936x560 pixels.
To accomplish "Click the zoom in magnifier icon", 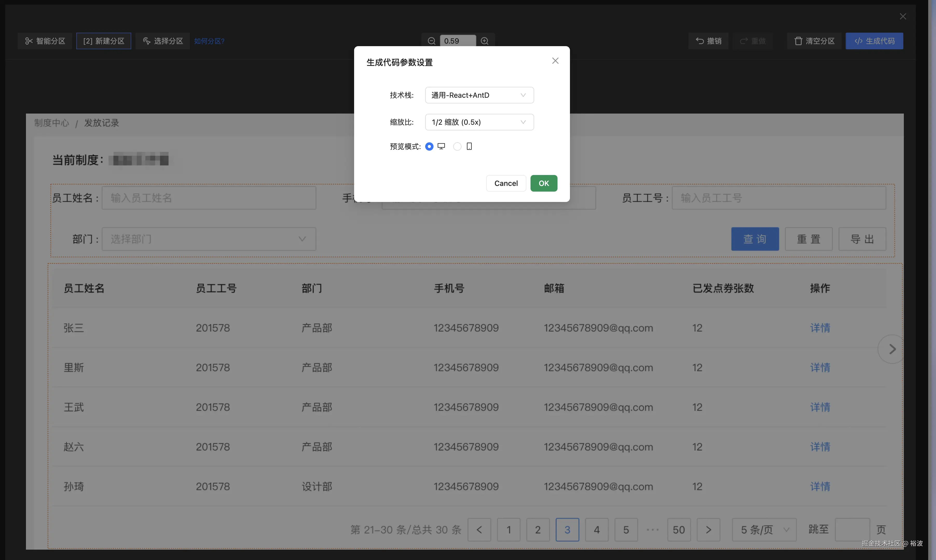I will point(485,41).
